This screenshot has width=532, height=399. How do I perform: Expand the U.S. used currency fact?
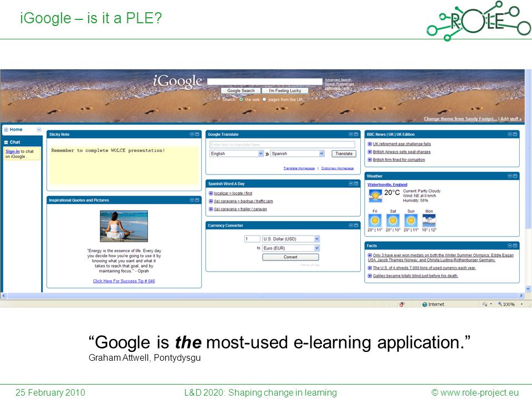pyautogui.click(x=370, y=268)
